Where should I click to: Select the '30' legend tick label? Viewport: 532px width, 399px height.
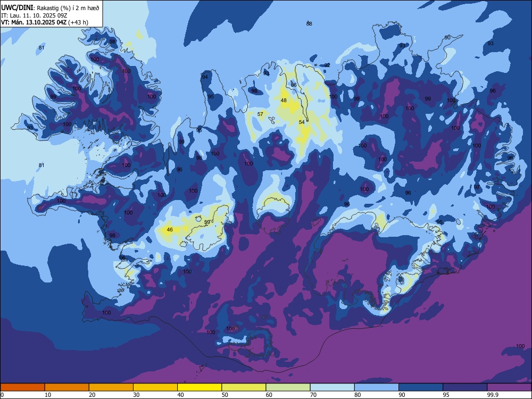pyautogui.click(x=136, y=395)
